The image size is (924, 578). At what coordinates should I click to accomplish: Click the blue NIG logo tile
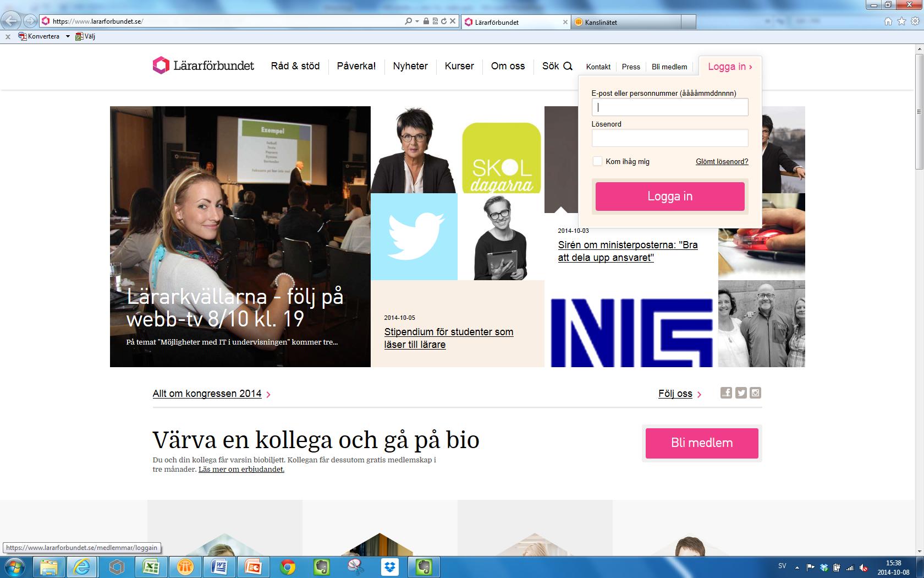(x=631, y=332)
